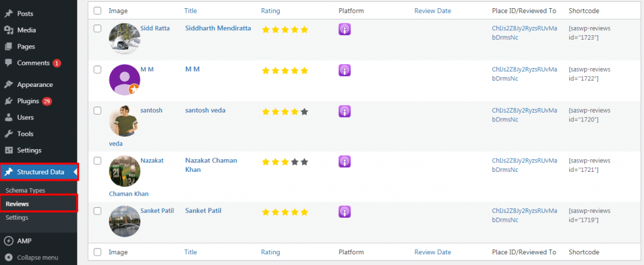This screenshot has width=644, height=265.
Task: Open the Nazakat Chaman Khan review title
Action: click(x=211, y=165)
